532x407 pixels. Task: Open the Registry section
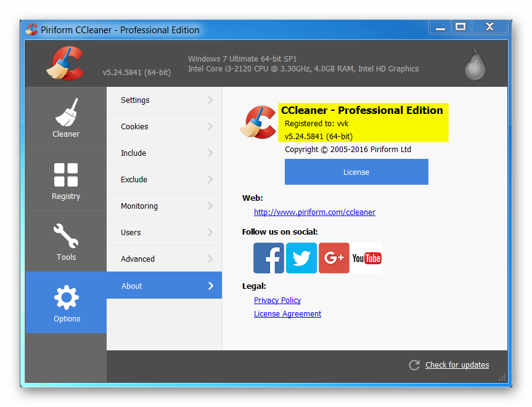pos(66,180)
